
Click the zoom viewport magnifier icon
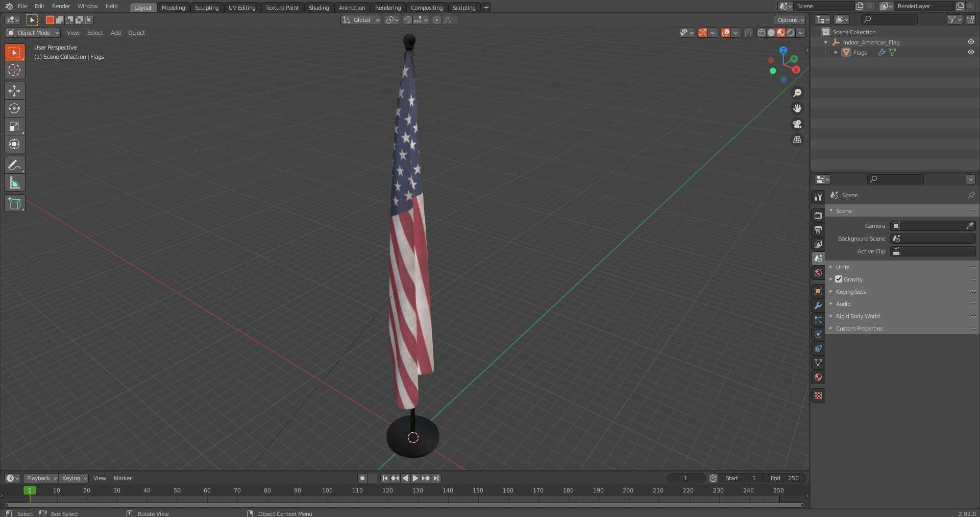[797, 93]
